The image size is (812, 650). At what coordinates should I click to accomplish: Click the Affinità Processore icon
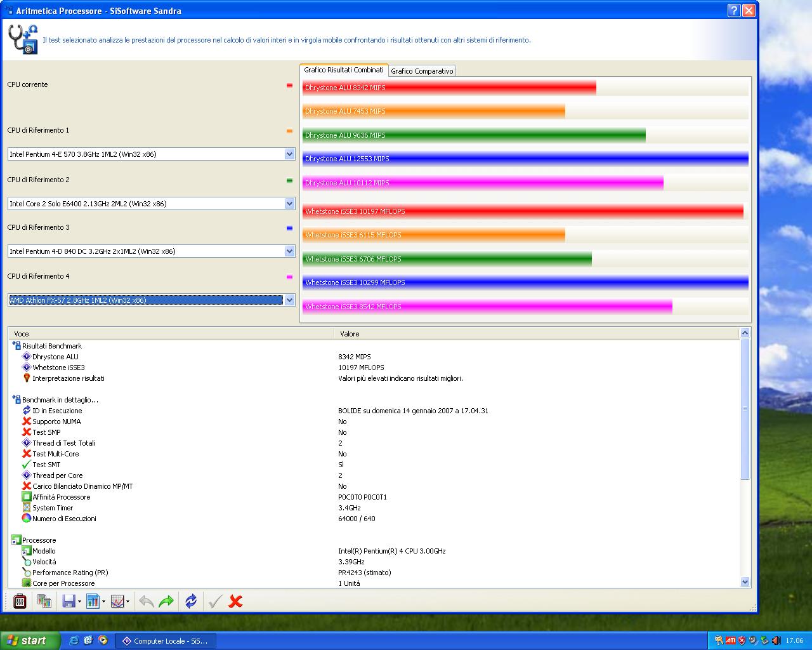(x=27, y=497)
